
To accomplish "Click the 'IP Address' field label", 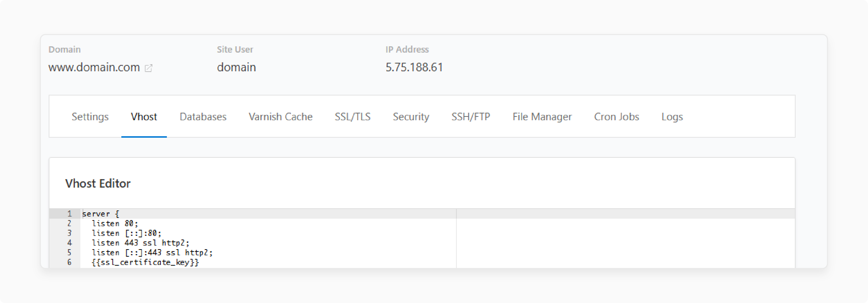I will tap(407, 50).
